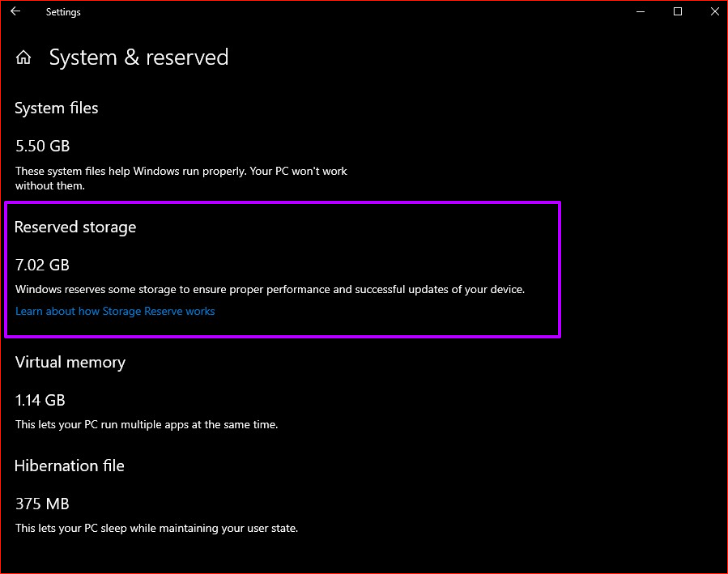Click the 'Windows reserves some storage' description

click(x=270, y=289)
